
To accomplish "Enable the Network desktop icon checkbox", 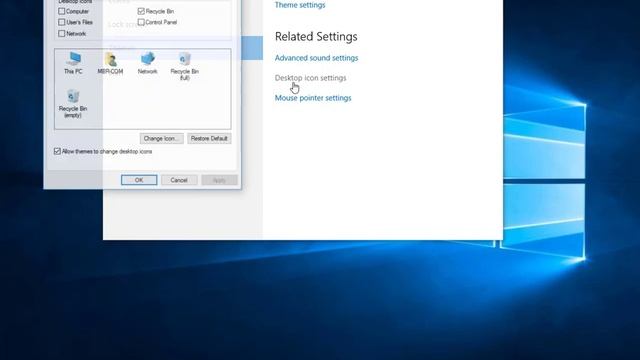I will click(x=62, y=33).
